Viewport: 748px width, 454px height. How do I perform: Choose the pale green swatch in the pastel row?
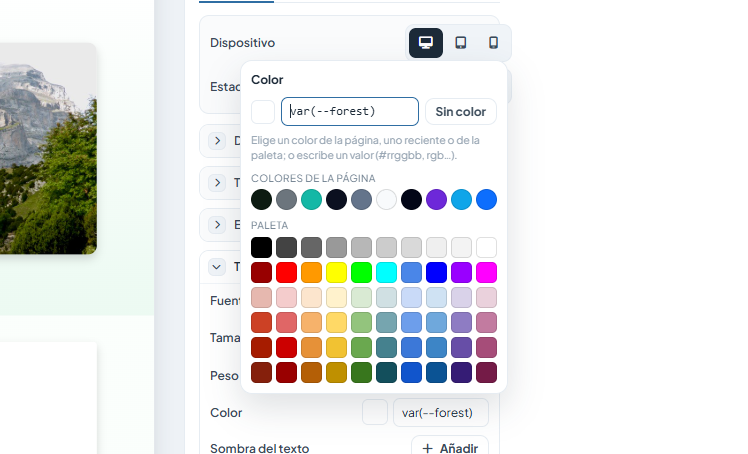[x=362, y=298]
